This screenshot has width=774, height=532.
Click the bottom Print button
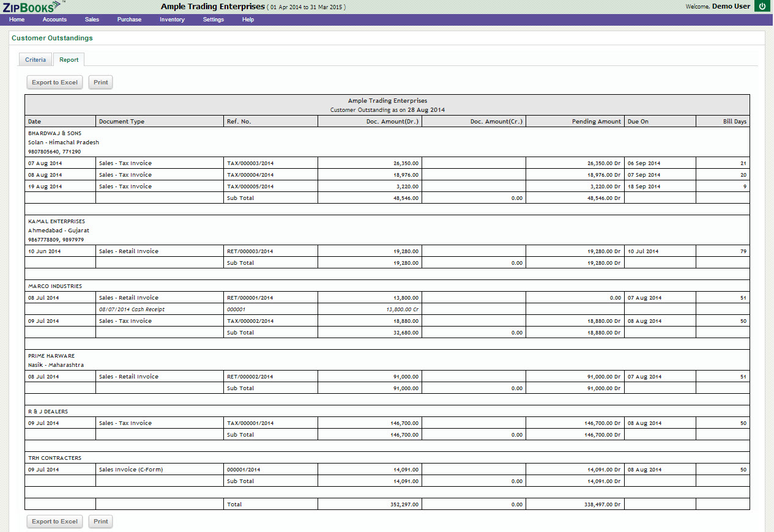[101, 522]
